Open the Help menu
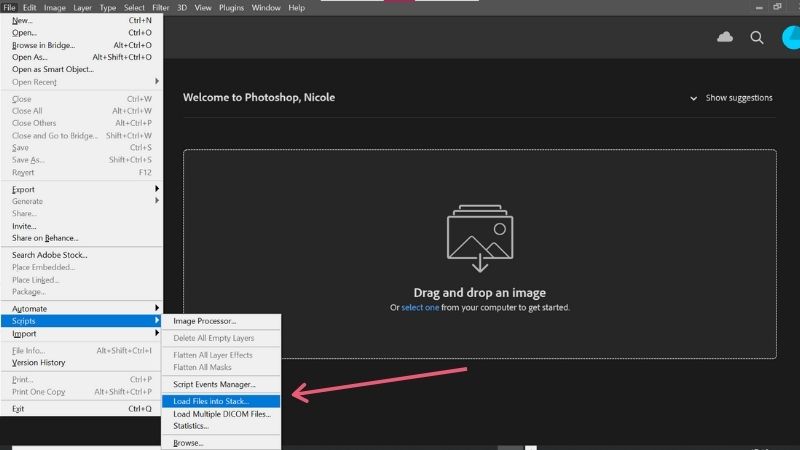Viewport: 800px width, 450px height. [x=296, y=8]
